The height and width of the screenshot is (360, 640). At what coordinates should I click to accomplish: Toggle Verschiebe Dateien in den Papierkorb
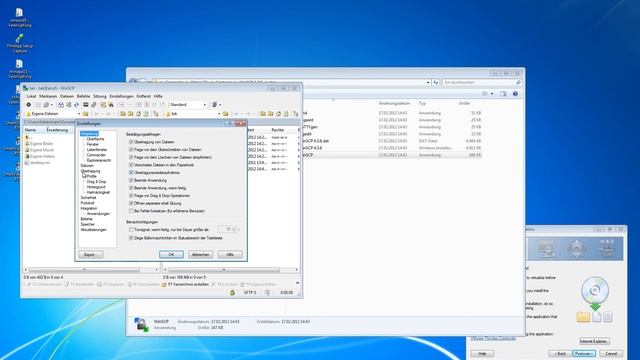tap(131, 165)
